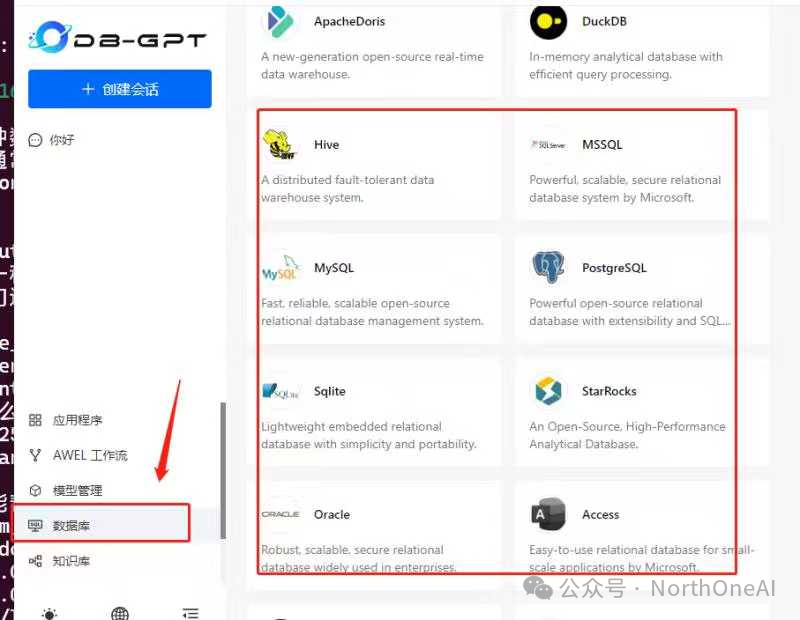This screenshot has height=620, width=800.
Task: Select the Hive card title
Action: coord(327,144)
